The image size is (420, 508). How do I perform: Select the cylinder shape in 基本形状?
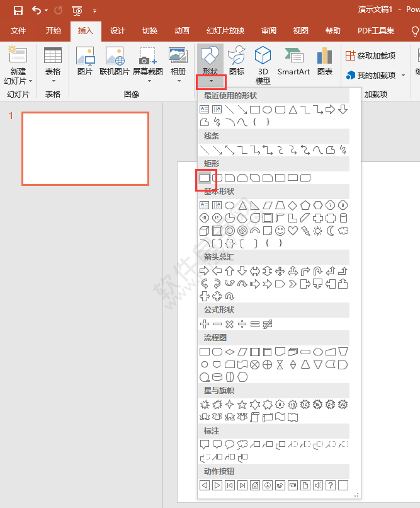click(x=343, y=218)
